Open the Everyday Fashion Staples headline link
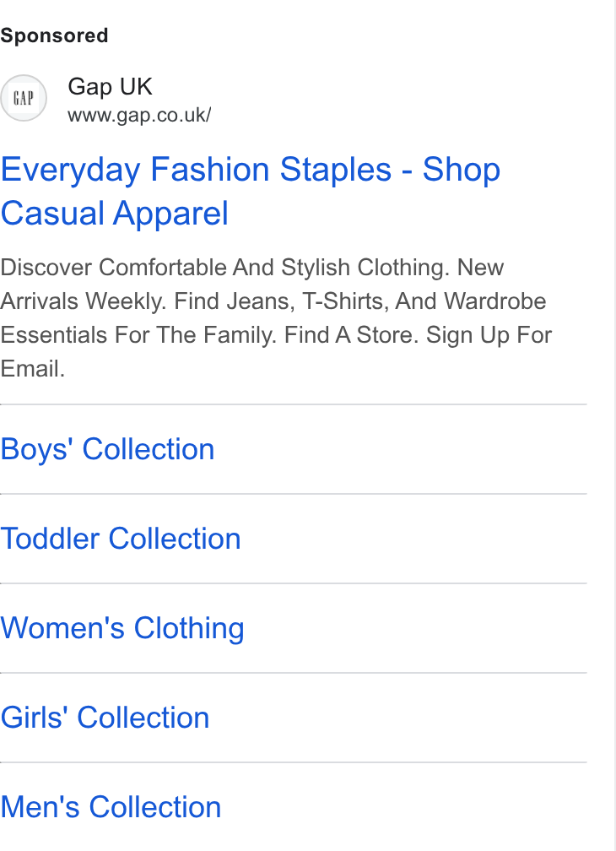This screenshot has height=851, width=616. click(250, 191)
